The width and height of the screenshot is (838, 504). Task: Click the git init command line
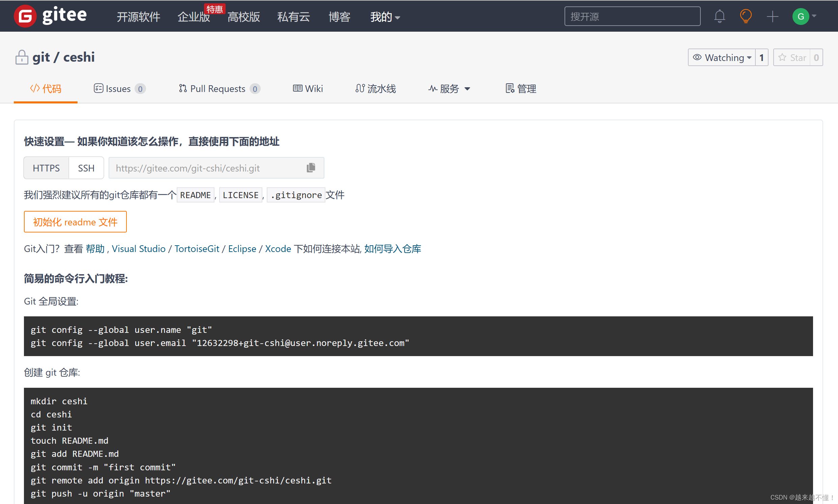tap(51, 427)
